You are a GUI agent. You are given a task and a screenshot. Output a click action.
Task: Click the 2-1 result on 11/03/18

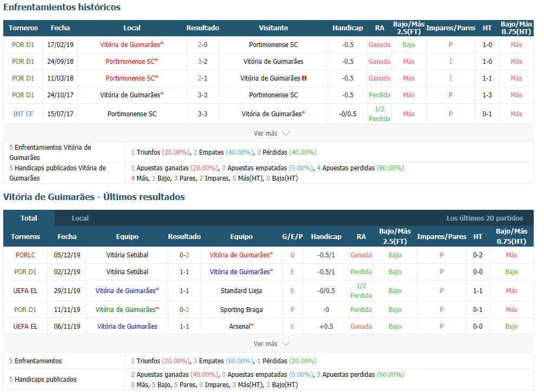202,78
